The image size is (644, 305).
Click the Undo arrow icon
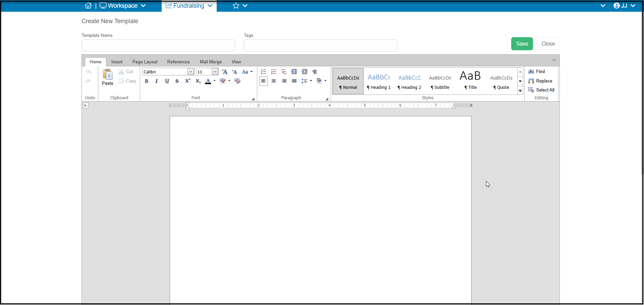click(88, 72)
